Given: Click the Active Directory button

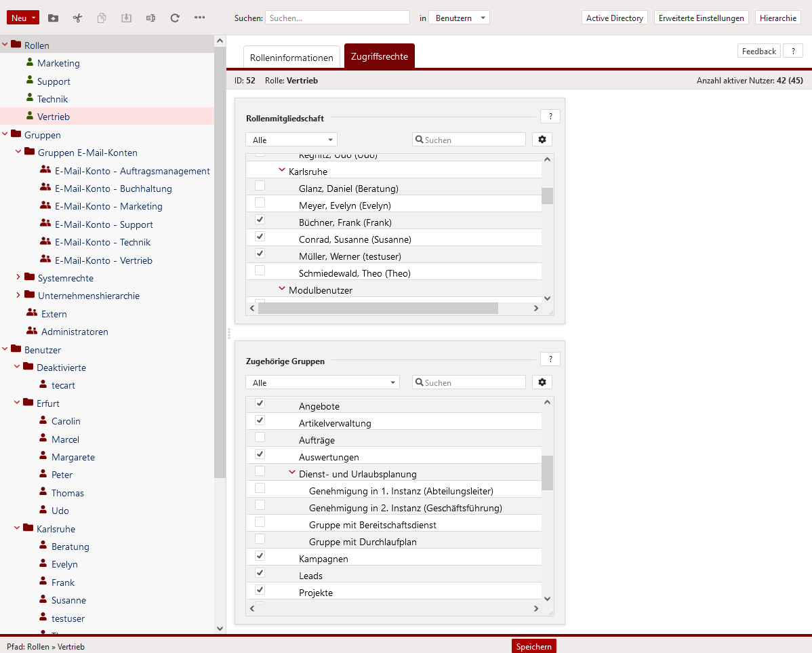Looking at the screenshot, I should click(614, 18).
